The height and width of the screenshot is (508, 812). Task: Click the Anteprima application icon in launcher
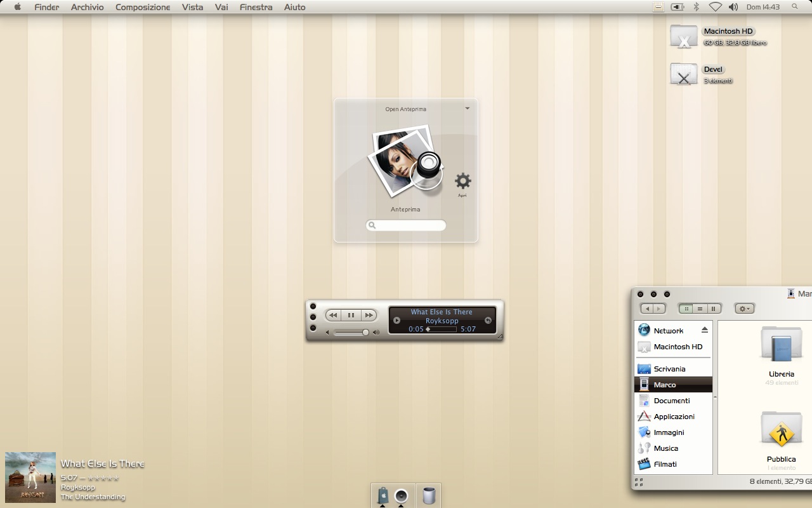tap(405, 161)
